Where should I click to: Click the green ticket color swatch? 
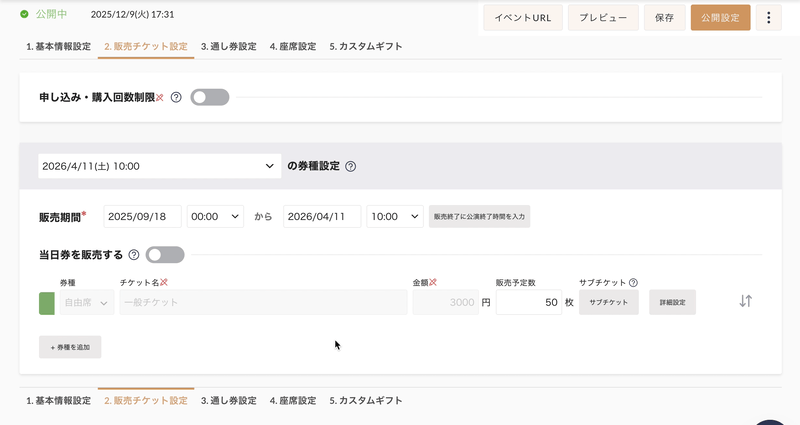46,303
